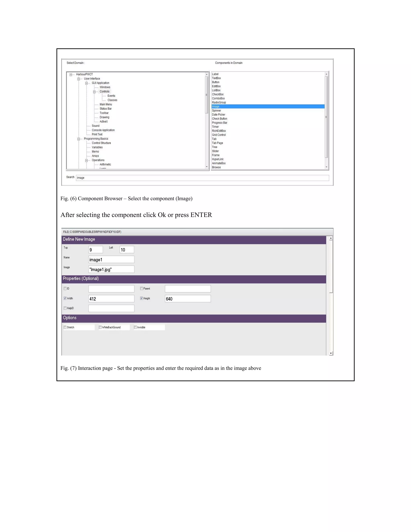This screenshot has height=532, width=411.
Task: Click interaction page scroll-down arrow
Action: coord(331,353)
